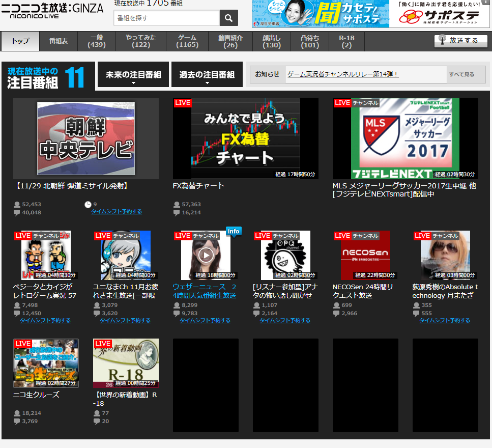492x448 pixels.
Task: Open the ウェザーニュース title link
Action: coord(205,291)
